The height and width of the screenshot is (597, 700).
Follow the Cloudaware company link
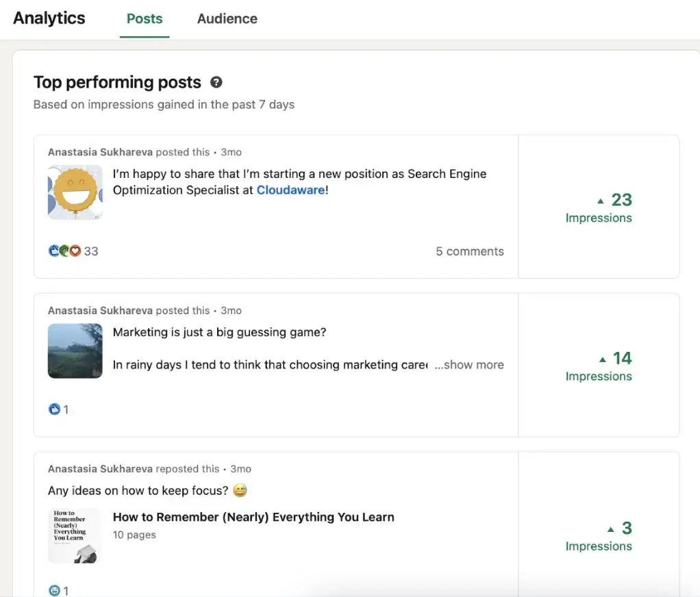290,190
